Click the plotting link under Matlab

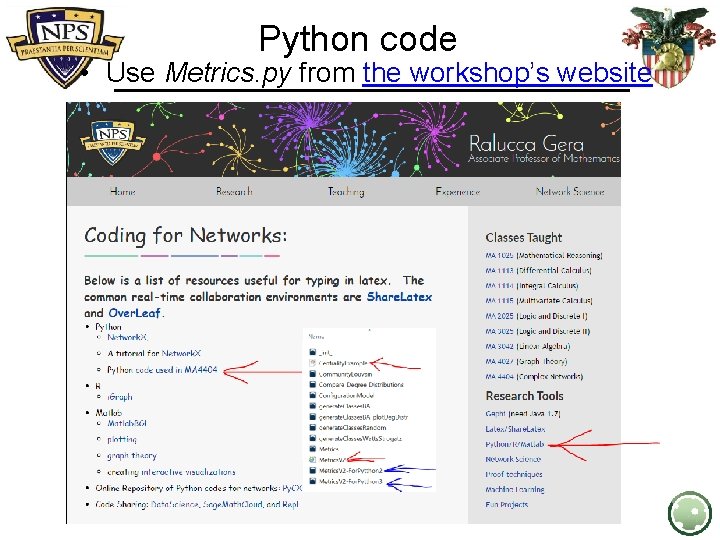[122, 439]
